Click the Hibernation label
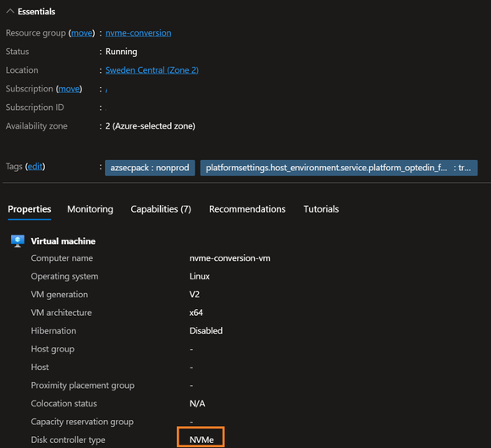This screenshot has height=448, width=491. [x=53, y=331]
